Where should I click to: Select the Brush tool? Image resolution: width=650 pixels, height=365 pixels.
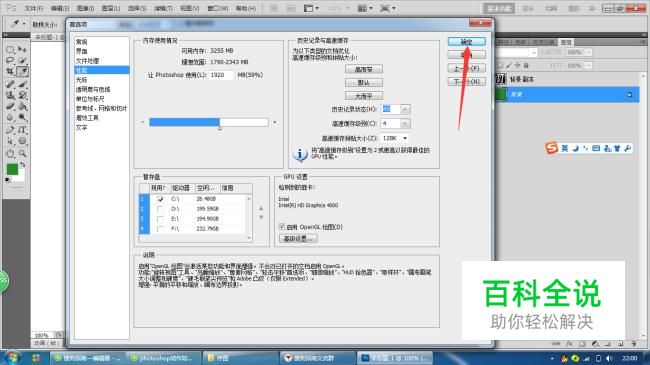pos(22,85)
